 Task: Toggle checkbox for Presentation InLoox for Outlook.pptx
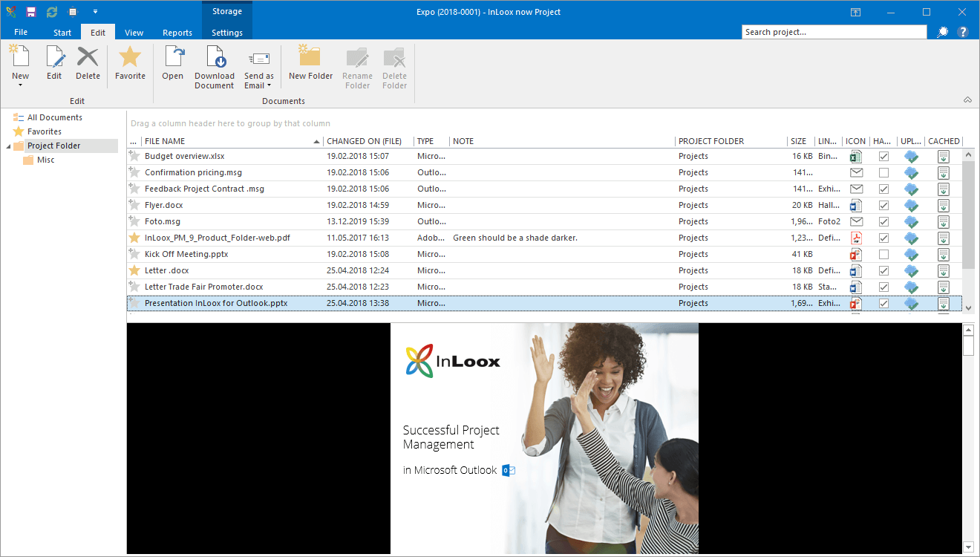point(883,303)
